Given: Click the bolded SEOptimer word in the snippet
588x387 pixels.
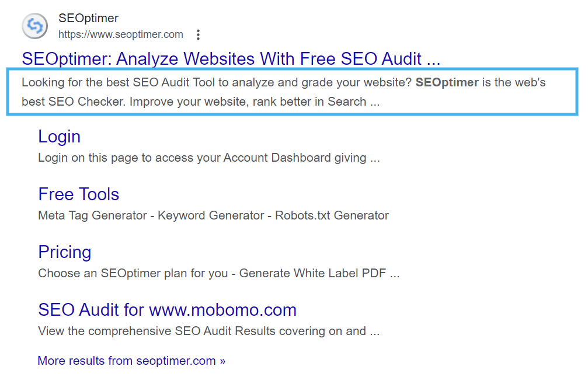Looking at the screenshot, I should point(447,83).
